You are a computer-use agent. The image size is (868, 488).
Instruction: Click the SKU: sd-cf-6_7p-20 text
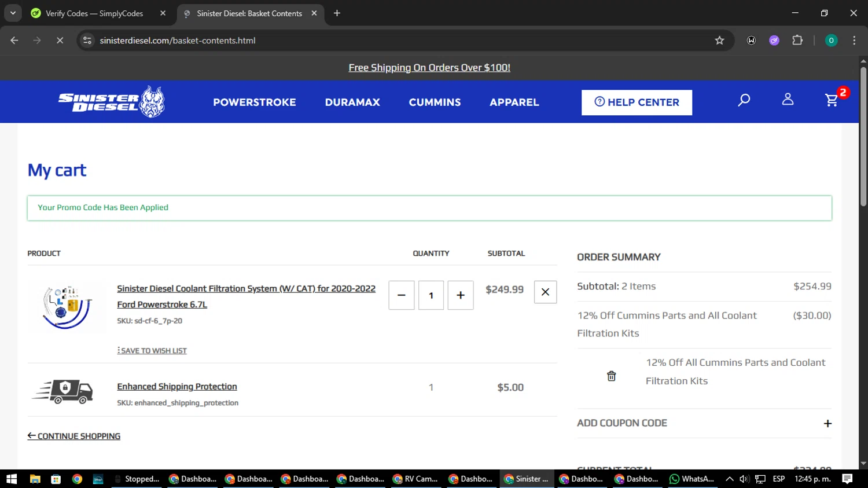pyautogui.click(x=150, y=321)
